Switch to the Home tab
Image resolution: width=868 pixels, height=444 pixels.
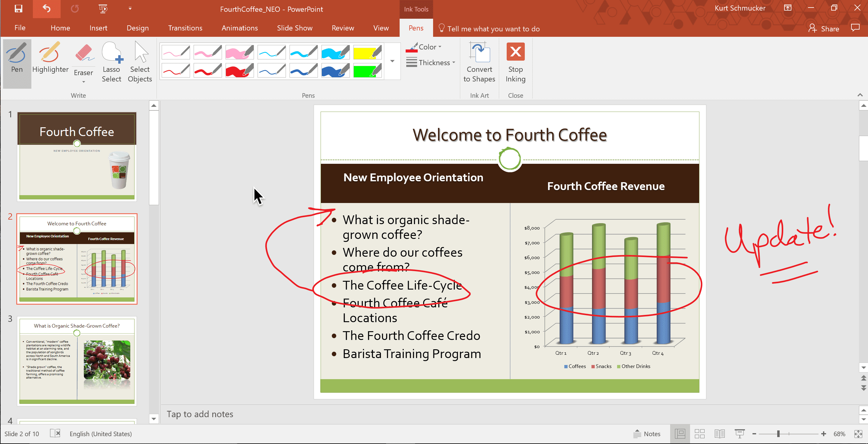tap(60, 28)
